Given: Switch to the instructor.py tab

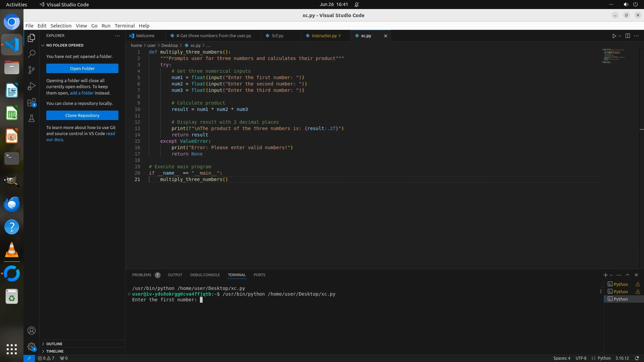Looking at the screenshot, I should [324, 36].
